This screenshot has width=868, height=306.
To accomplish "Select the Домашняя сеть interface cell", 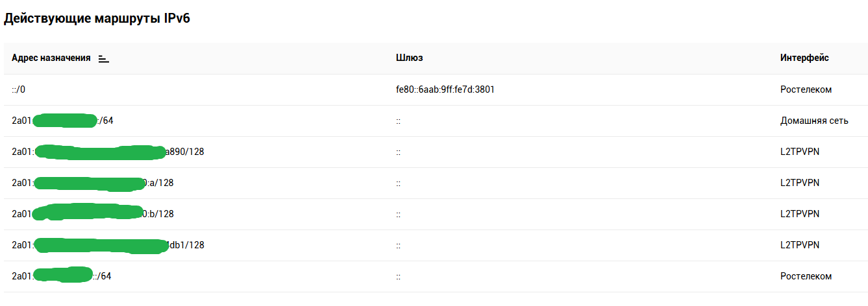I will 814,121.
